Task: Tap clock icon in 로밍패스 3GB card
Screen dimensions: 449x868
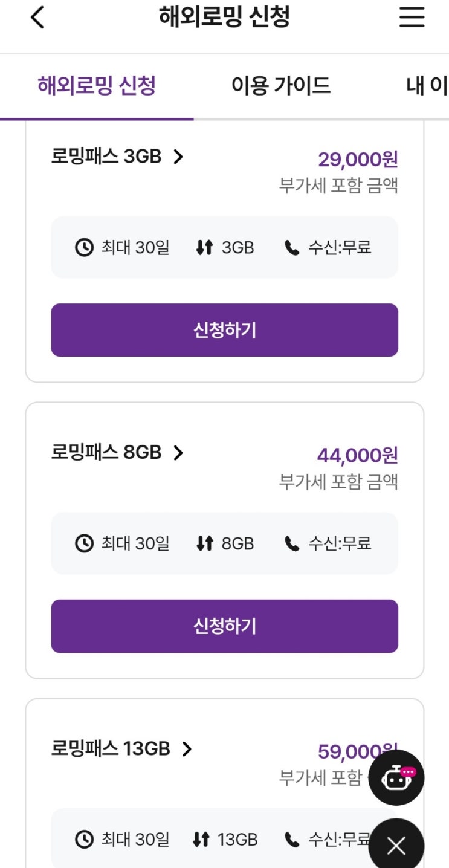Action: (84, 247)
